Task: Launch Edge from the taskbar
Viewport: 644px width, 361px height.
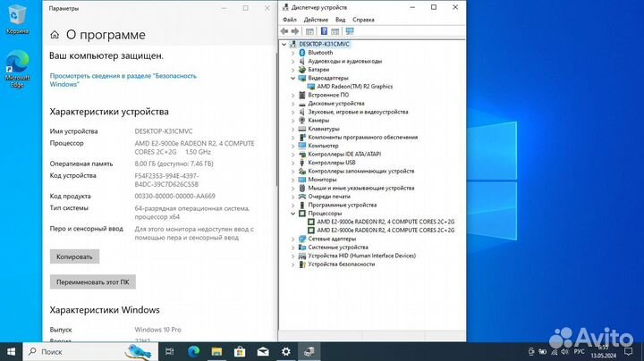Action: click(193, 351)
